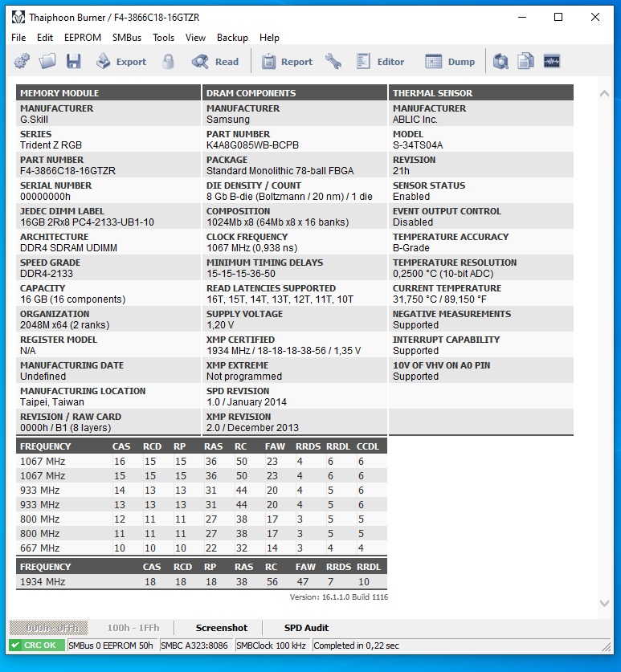Viewport: 621px width, 672px height.
Task: Click the current temperature 31,750 °C value
Action: [x=439, y=299]
